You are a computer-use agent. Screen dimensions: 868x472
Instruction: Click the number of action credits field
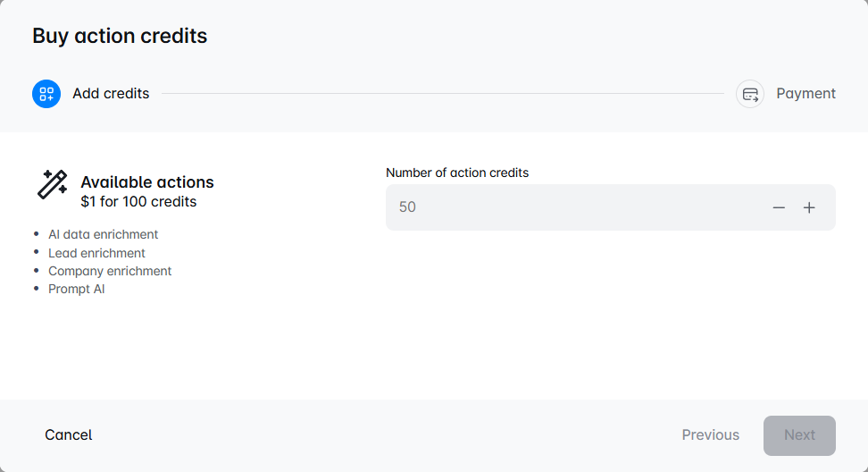point(572,207)
